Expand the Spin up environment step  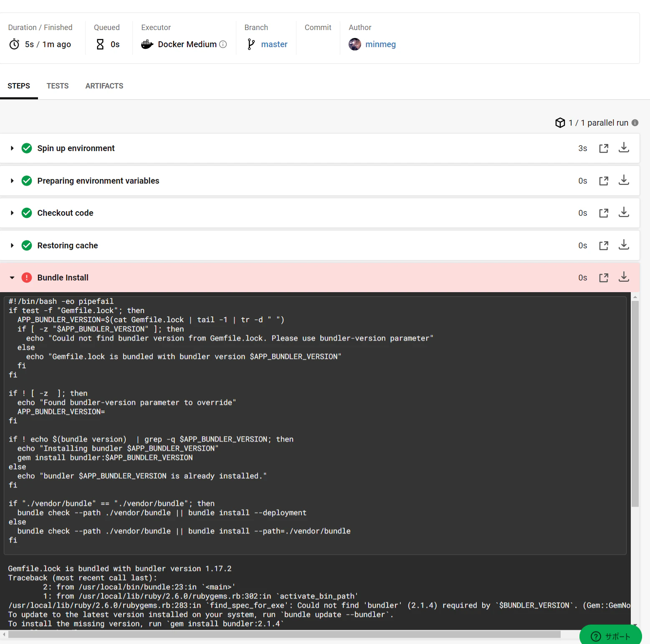(x=12, y=148)
